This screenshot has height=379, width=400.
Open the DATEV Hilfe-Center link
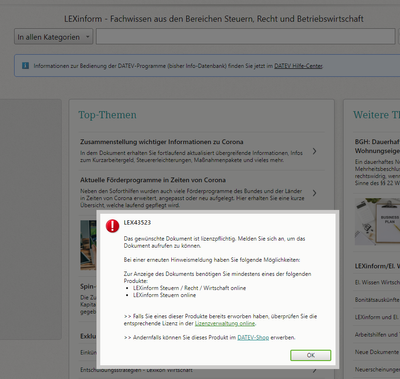[298, 66]
